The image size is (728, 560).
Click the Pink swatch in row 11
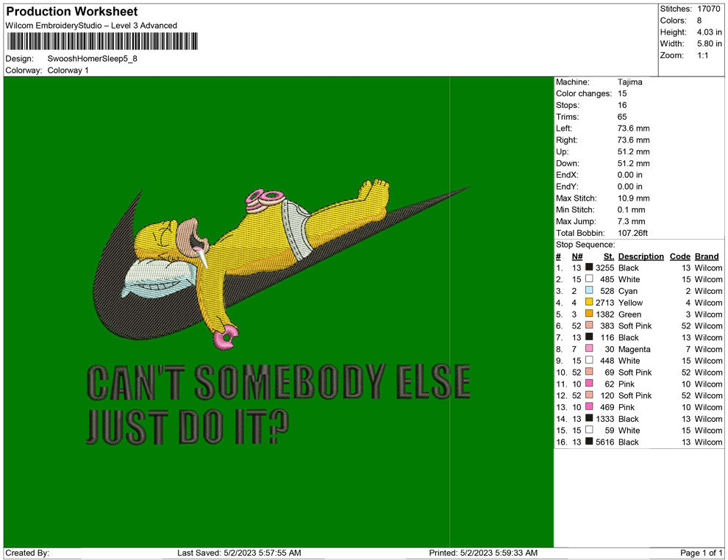pos(589,383)
